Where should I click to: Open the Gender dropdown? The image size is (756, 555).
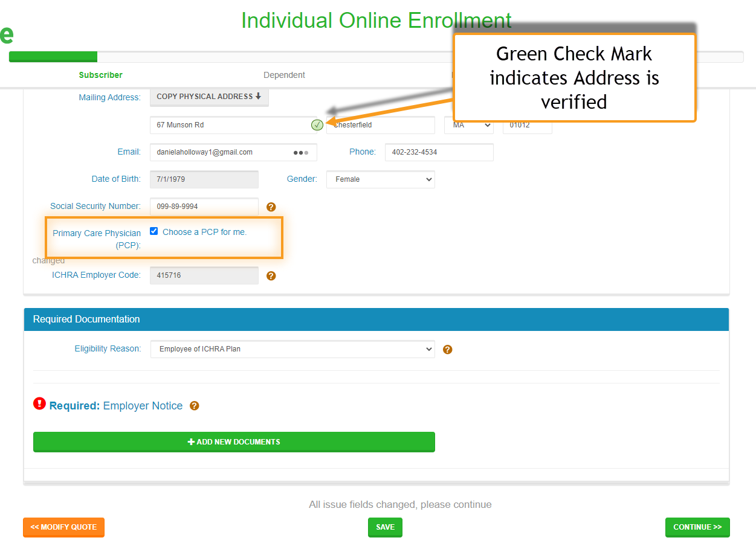pyautogui.click(x=380, y=179)
